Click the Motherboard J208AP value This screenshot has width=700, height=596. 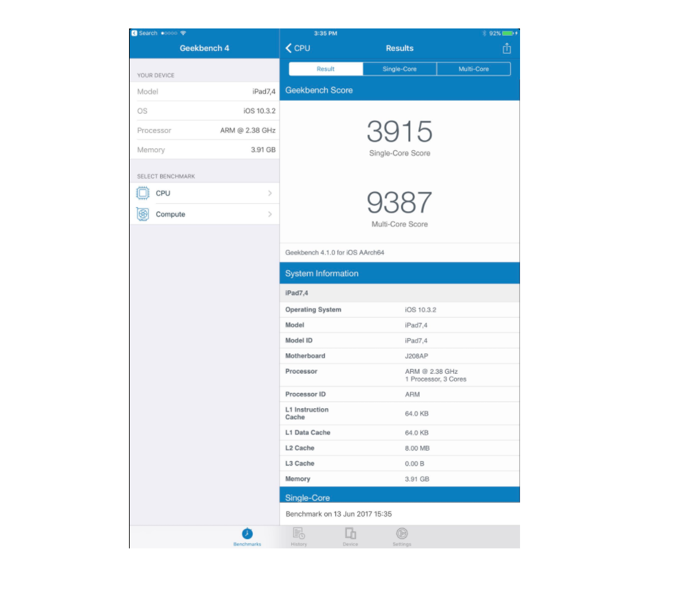click(416, 356)
